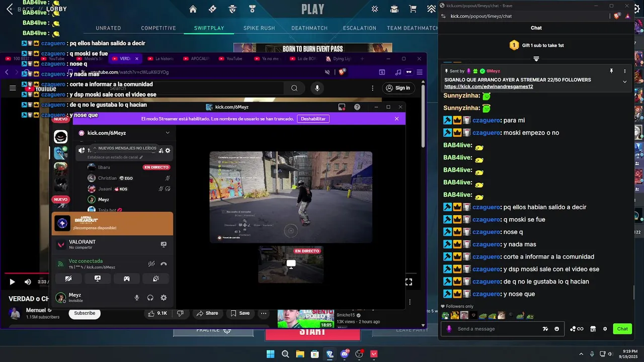
Task: Open the Valorant collection backpack icon
Action: click(394, 9)
